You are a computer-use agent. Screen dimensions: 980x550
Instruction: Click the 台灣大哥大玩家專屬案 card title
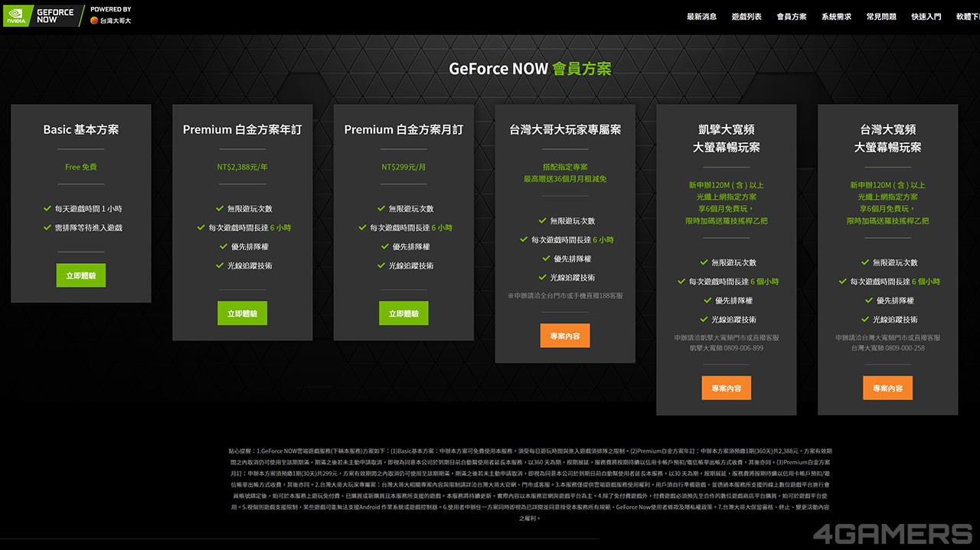(565, 130)
